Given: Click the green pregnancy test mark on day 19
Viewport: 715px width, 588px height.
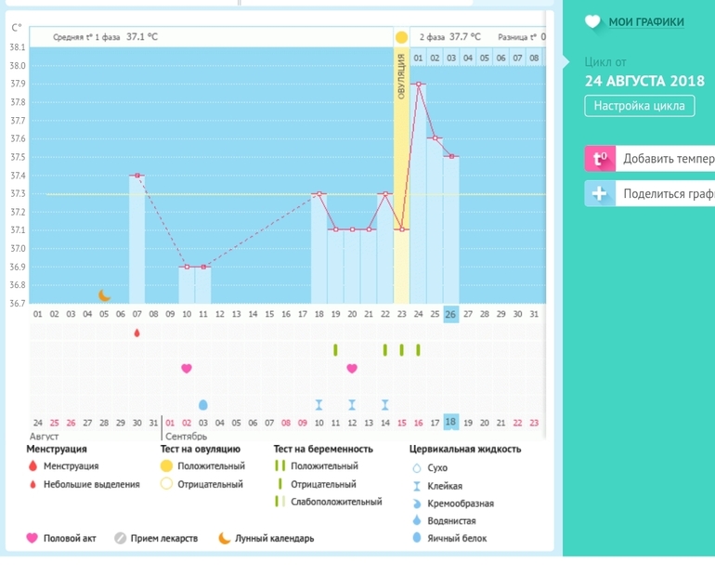Looking at the screenshot, I should tap(335, 350).
